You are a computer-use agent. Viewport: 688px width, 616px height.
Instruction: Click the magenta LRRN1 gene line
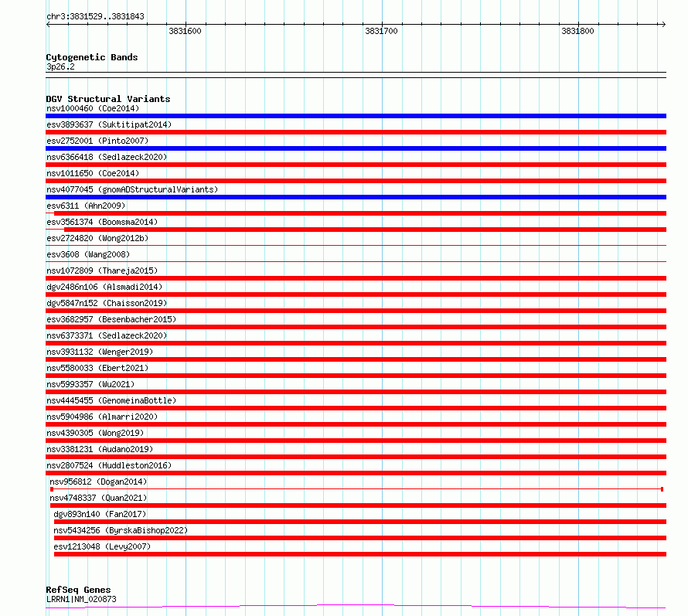click(356, 607)
